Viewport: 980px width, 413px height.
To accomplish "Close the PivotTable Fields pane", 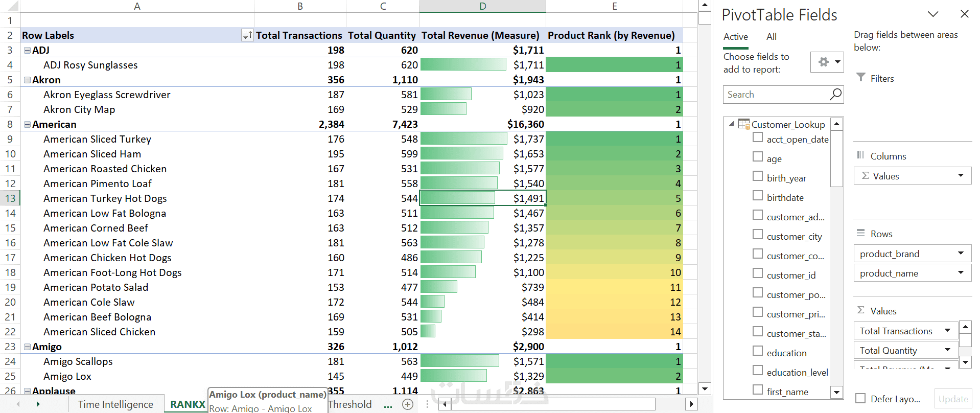I will click(964, 14).
